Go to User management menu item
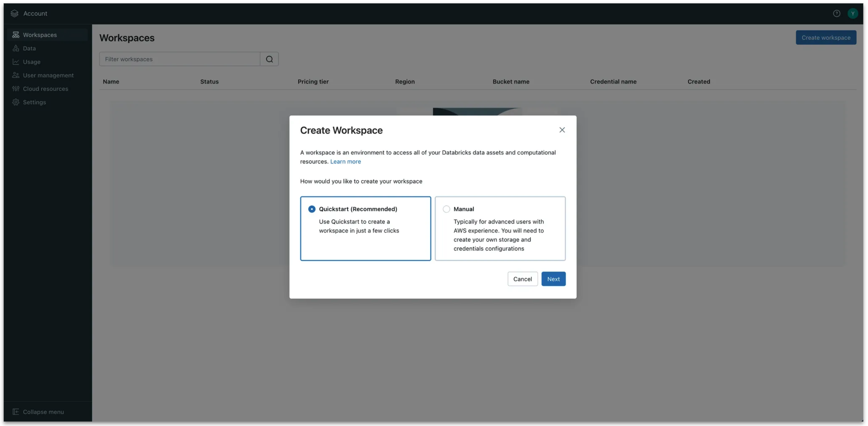Viewport: 868px width, 426px height. pyautogui.click(x=48, y=75)
